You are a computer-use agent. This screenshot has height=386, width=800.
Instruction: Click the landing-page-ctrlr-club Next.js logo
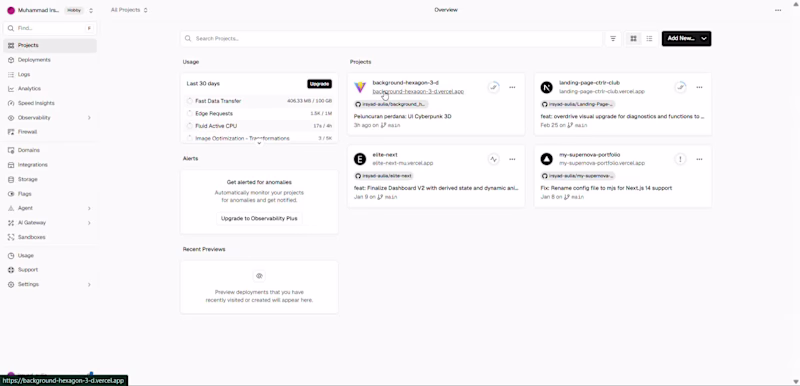click(546, 87)
